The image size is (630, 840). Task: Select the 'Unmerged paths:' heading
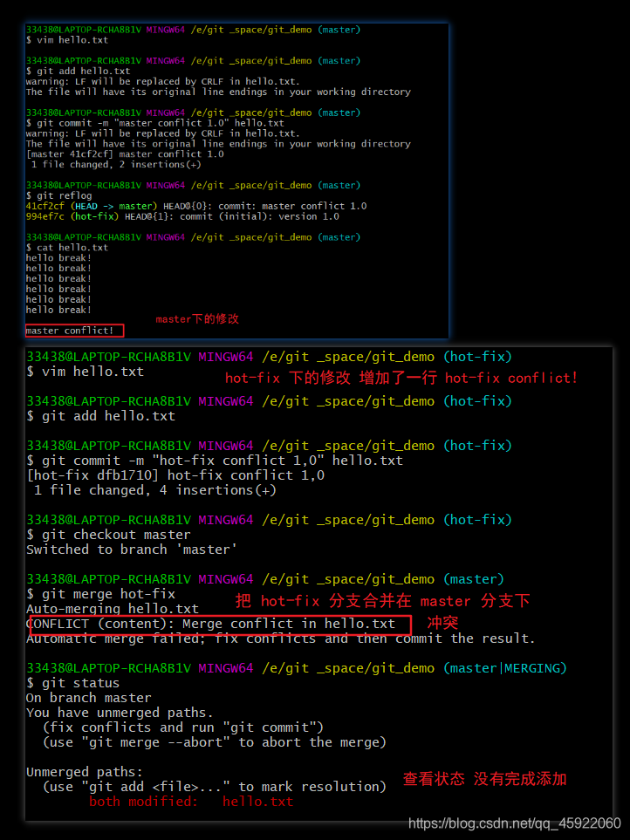(85, 772)
